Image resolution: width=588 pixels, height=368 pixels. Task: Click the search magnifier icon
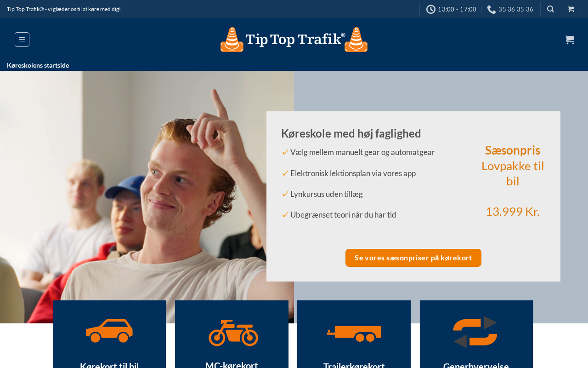point(550,9)
